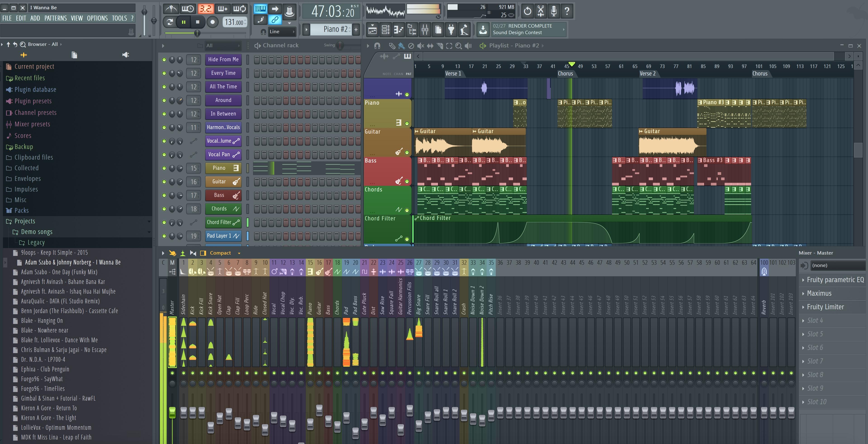Viewport: 868px width, 444px height.
Task: Click the one-click audio recording microphone icon
Action: [554, 11]
